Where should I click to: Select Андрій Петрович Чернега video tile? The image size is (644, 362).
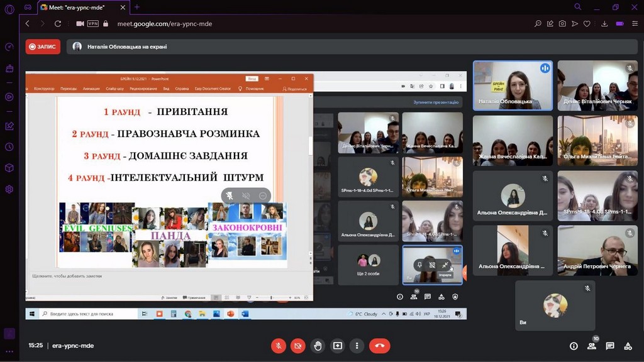597,251
